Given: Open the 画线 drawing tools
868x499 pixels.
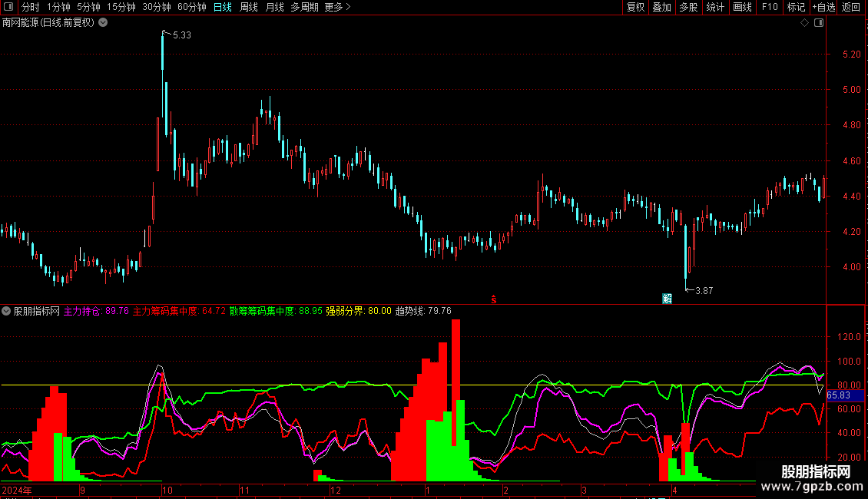Looking at the screenshot, I should [742, 7].
